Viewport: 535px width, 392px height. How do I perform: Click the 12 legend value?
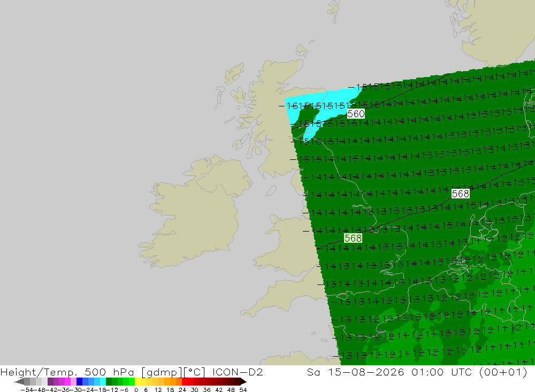click(158, 390)
